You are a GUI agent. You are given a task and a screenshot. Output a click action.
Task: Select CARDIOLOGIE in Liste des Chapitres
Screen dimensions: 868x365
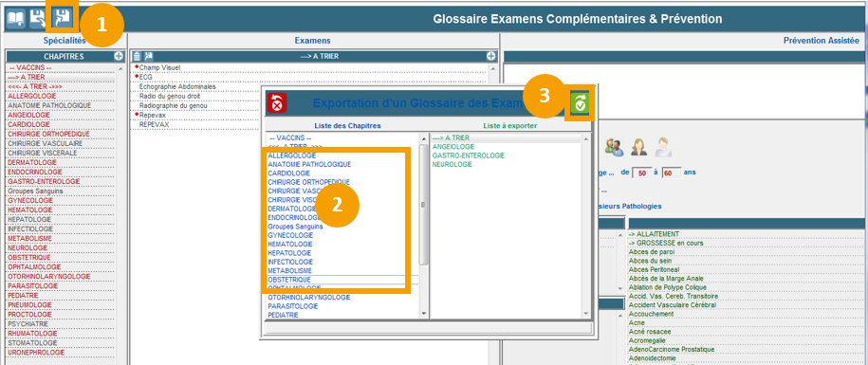(289, 173)
